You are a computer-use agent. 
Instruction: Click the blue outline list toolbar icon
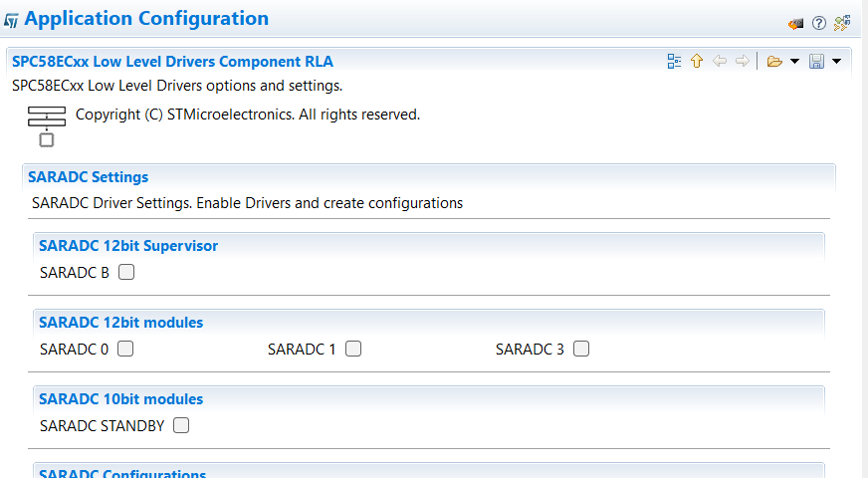674,62
